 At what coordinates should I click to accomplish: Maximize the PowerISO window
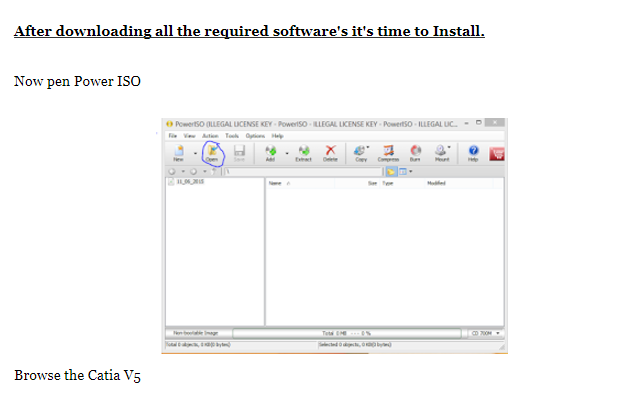478,123
